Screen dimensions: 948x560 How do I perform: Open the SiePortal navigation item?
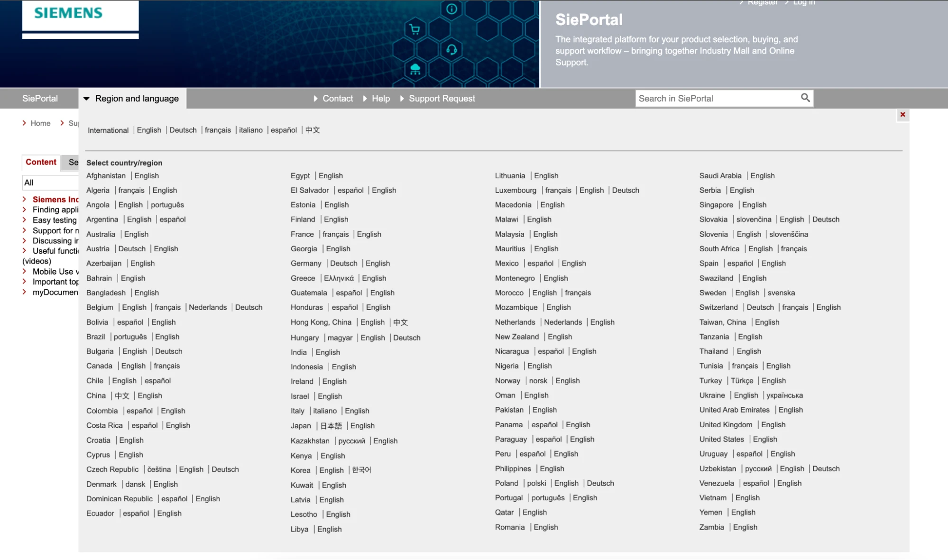point(40,99)
